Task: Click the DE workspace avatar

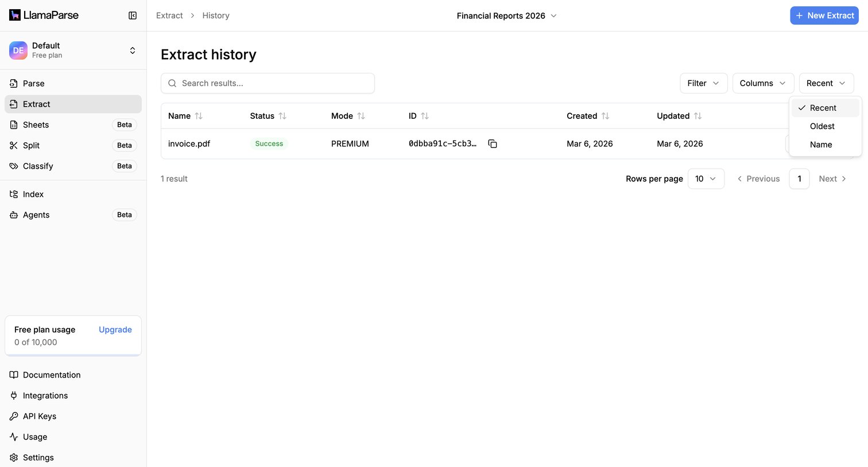Action: [x=18, y=50]
